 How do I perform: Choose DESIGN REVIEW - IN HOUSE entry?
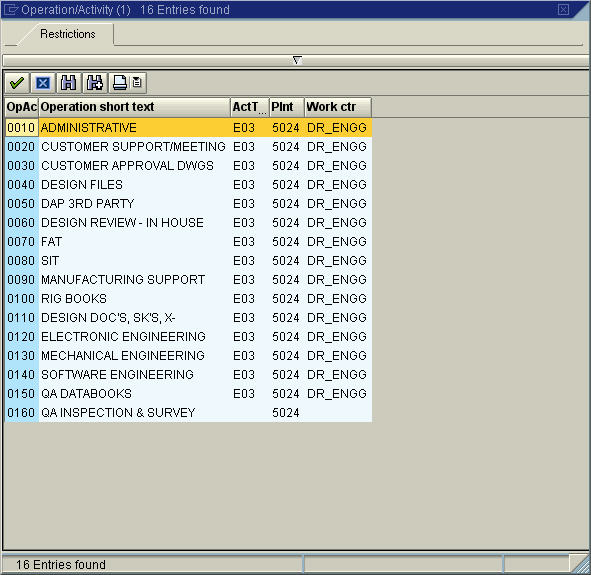coord(188,223)
